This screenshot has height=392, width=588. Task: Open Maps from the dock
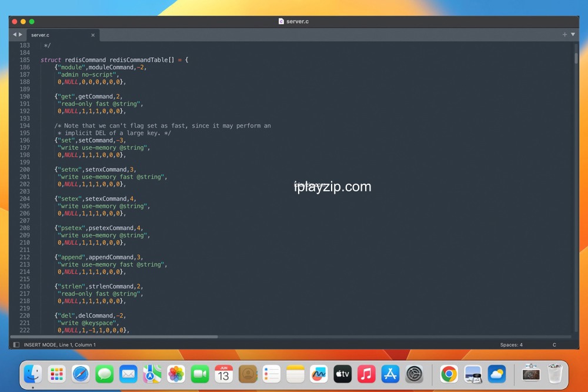[x=152, y=374]
